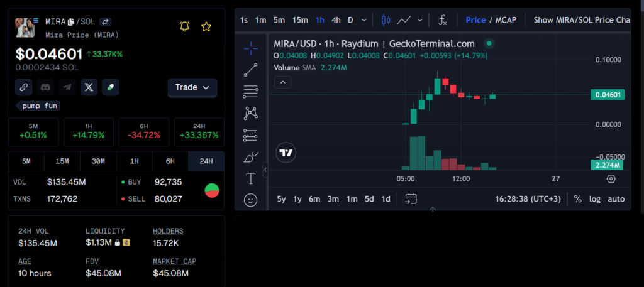Collapse the chart legend chevron
The height and width of the screenshot is (287, 644).
(x=282, y=82)
